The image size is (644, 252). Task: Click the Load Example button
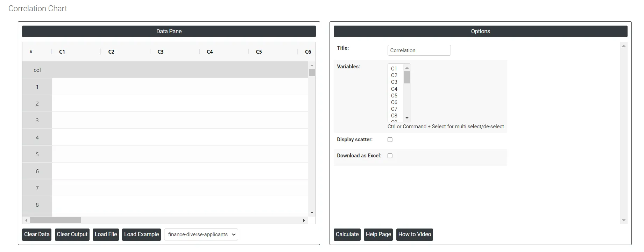(x=142, y=234)
